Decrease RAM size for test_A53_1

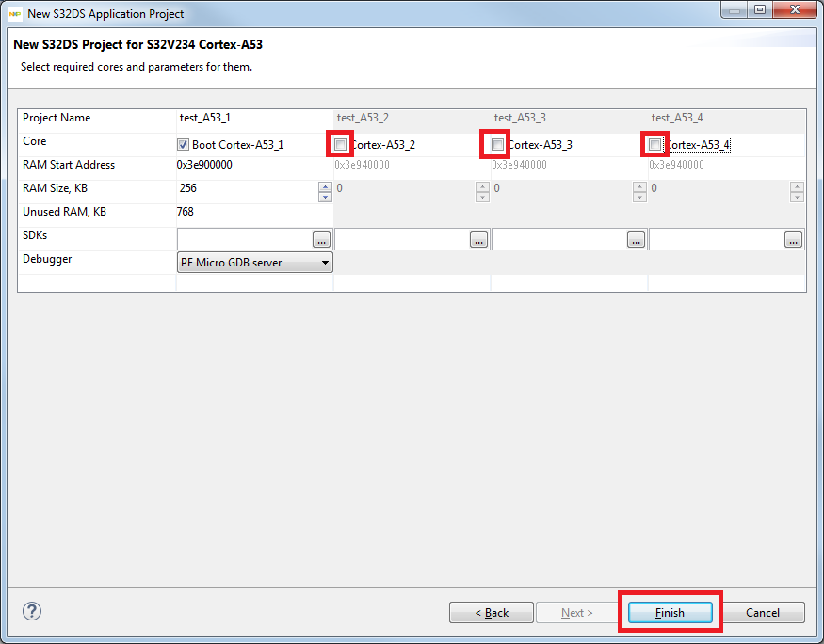coord(325,197)
